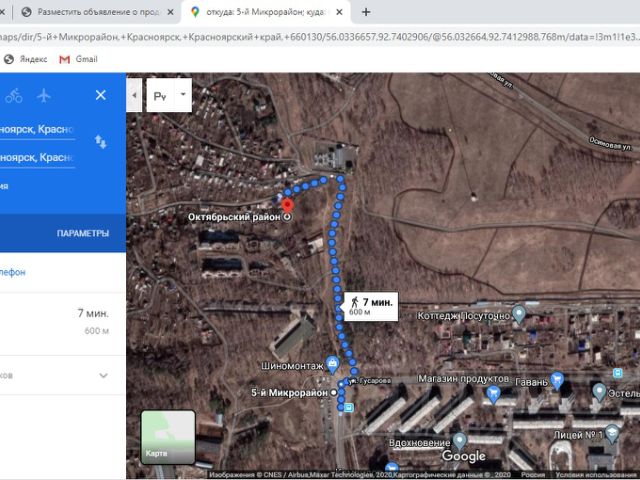The image size is (640, 480).
Task: Expand the route details chevron
Action: (x=103, y=375)
